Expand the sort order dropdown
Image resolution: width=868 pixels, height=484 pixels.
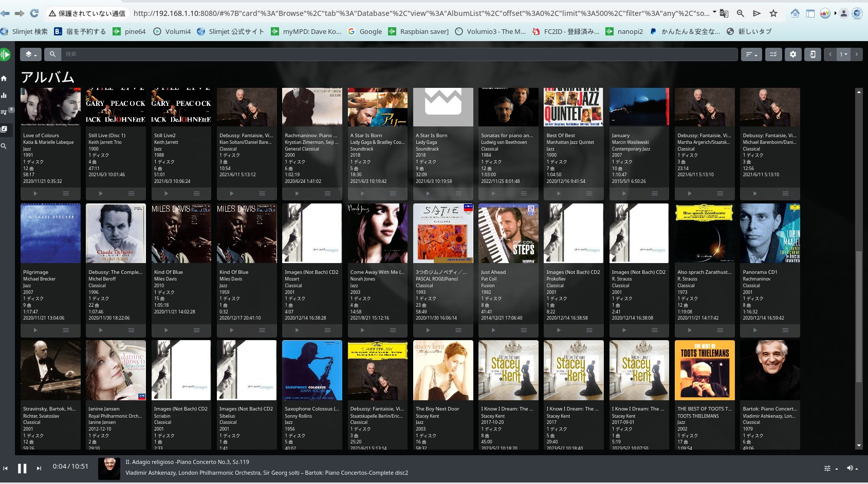(x=751, y=54)
